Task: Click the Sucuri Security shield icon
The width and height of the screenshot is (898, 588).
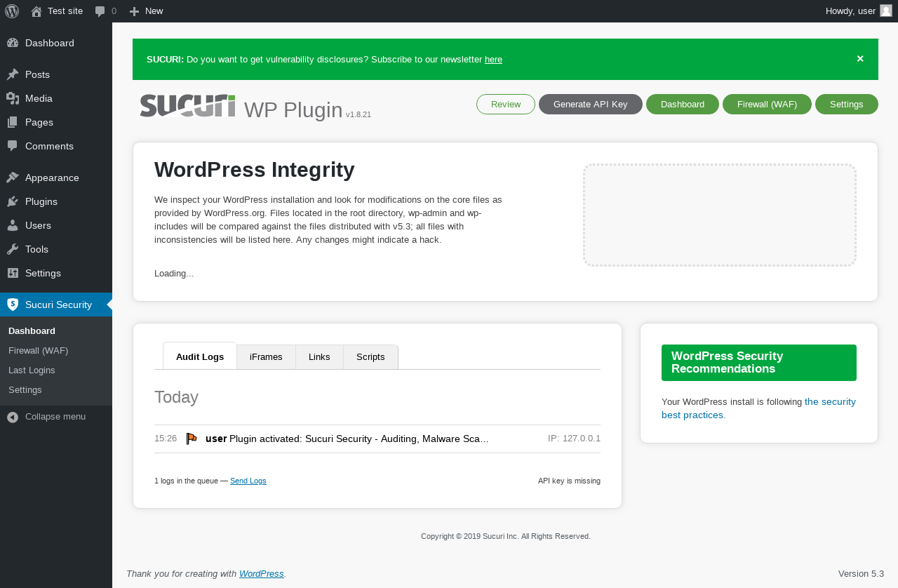Action: pos(13,305)
